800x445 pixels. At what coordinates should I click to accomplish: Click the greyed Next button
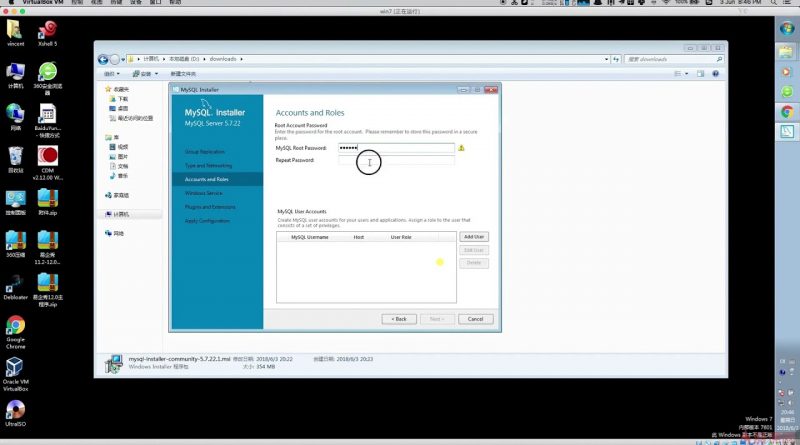437,319
